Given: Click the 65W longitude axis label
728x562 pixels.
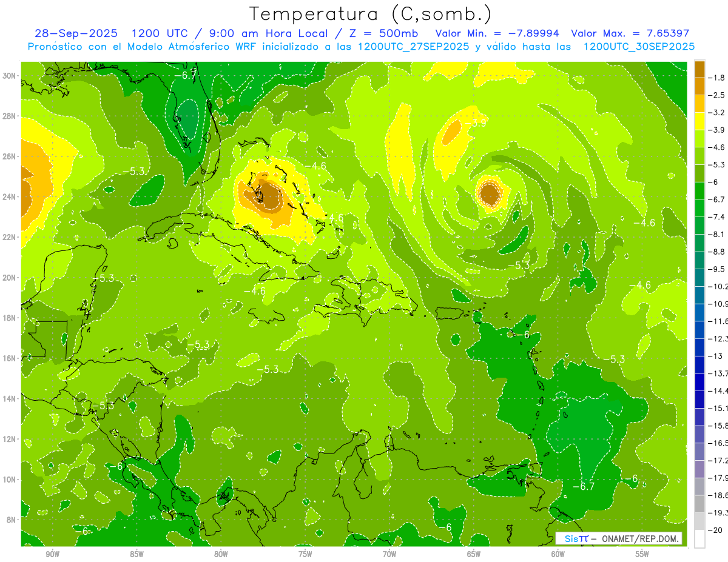Looking at the screenshot, I should [x=474, y=554].
